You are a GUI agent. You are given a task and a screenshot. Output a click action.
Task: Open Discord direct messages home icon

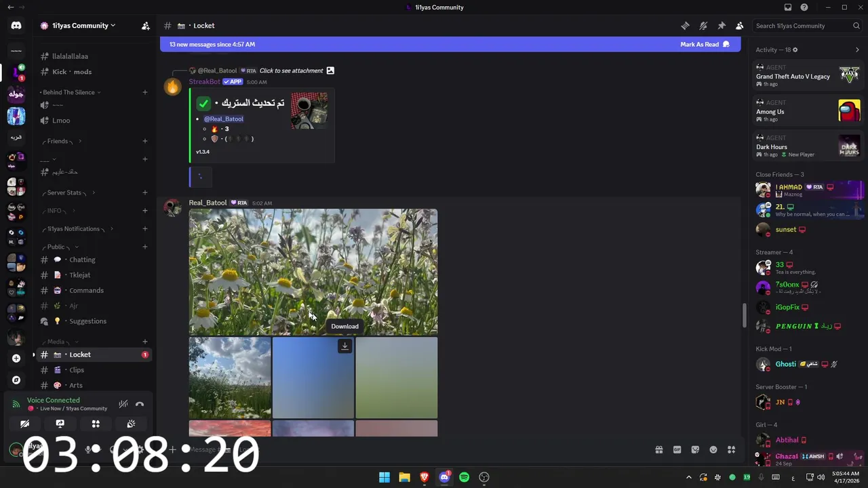(16, 26)
